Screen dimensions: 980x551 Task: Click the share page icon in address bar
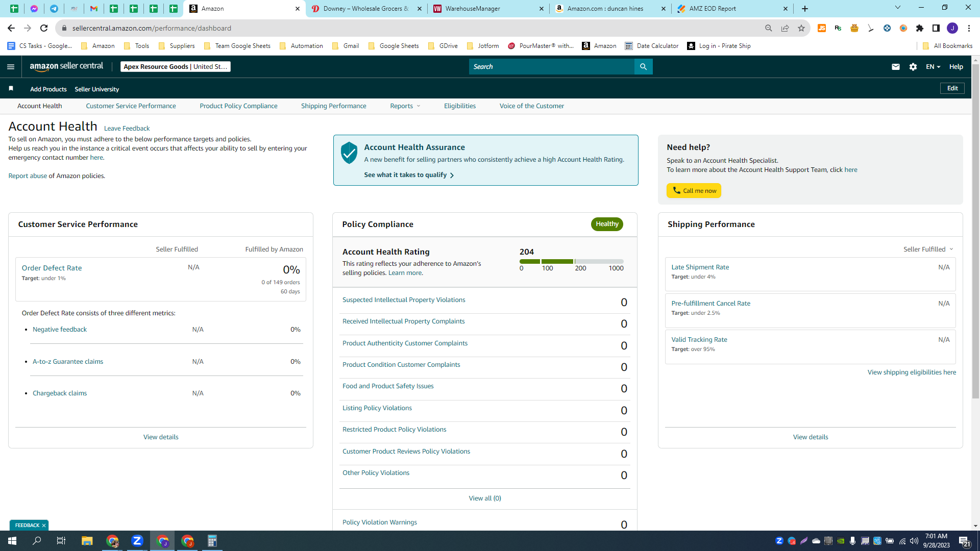tap(785, 28)
